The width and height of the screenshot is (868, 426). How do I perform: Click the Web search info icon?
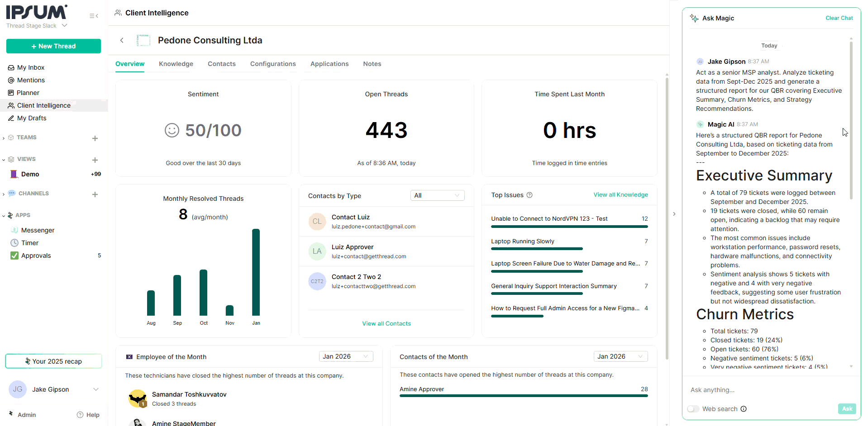(x=744, y=409)
